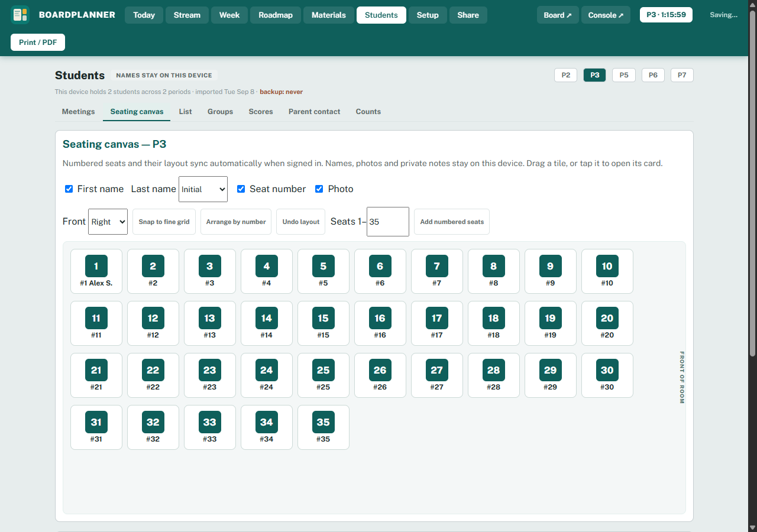Select seat tile number 15
This screenshot has height=532, width=757.
click(x=323, y=323)
